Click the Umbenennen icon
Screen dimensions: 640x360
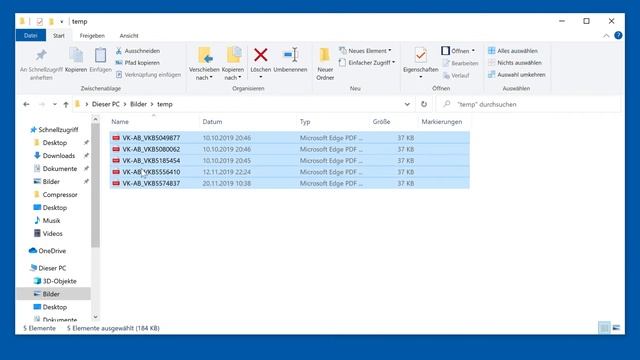(291, 55)
